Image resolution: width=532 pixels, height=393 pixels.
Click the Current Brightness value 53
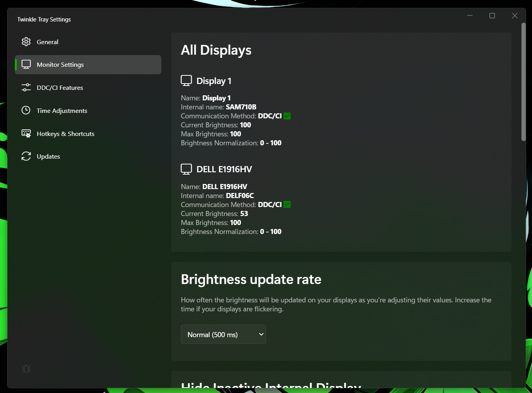[x=244, y=213]
